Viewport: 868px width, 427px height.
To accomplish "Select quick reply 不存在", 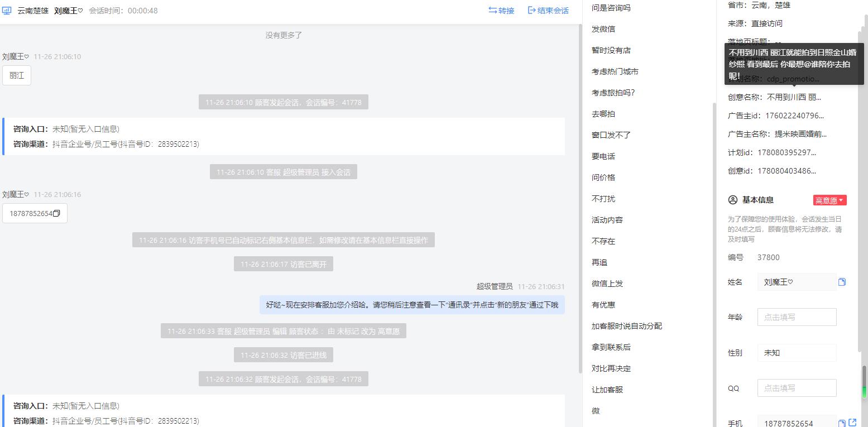I will (603, 241).
